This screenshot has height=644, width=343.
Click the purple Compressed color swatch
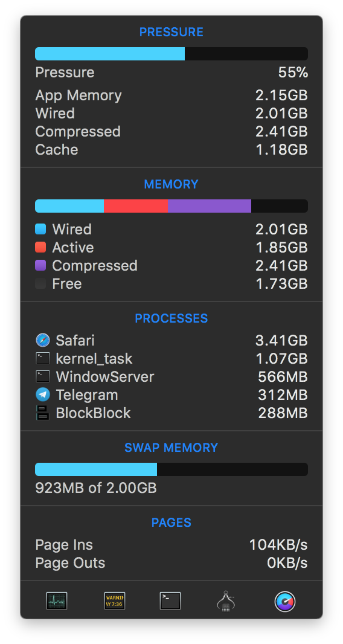tap(40, 265)
